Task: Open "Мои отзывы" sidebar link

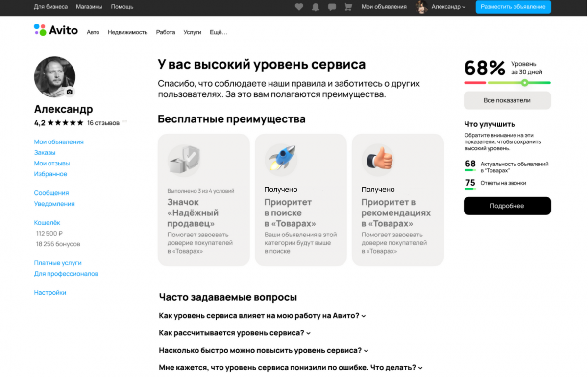Action: point(52,163)
